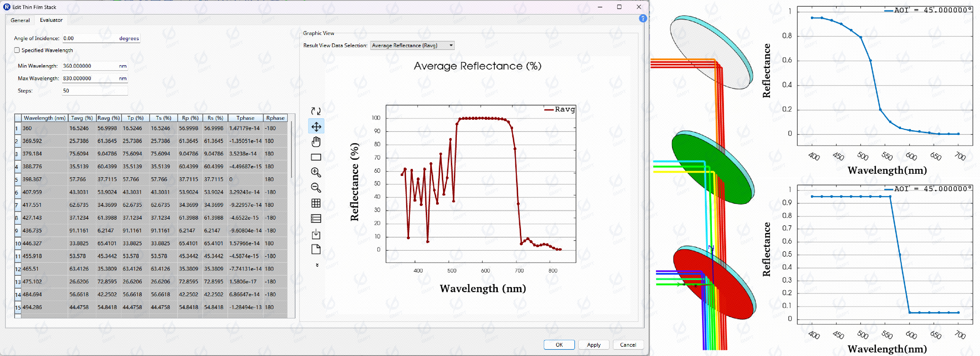Confirm with the OK button
The image size is (980, 356).
click(x=559, y=345)
